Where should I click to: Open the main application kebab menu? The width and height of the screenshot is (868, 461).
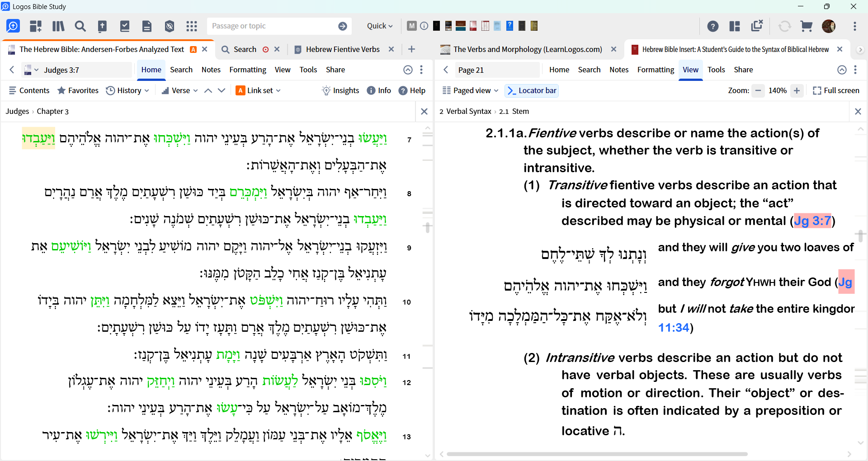click(x=854, y=26)
